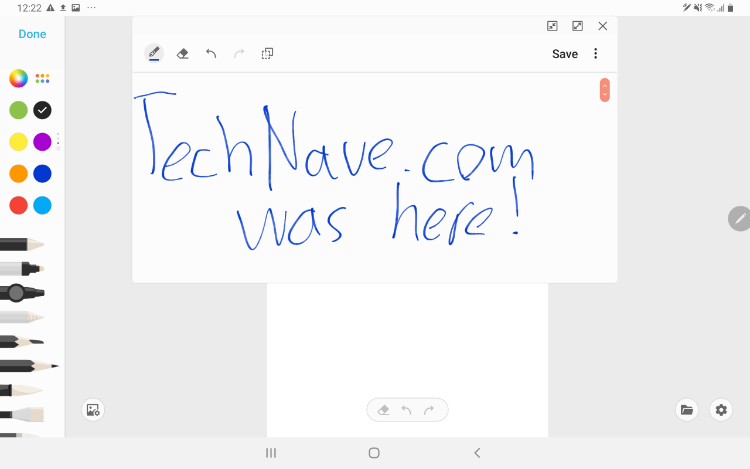Open Android recent apps button
Screen dimensions: 750x469
[x=271, y=453]
